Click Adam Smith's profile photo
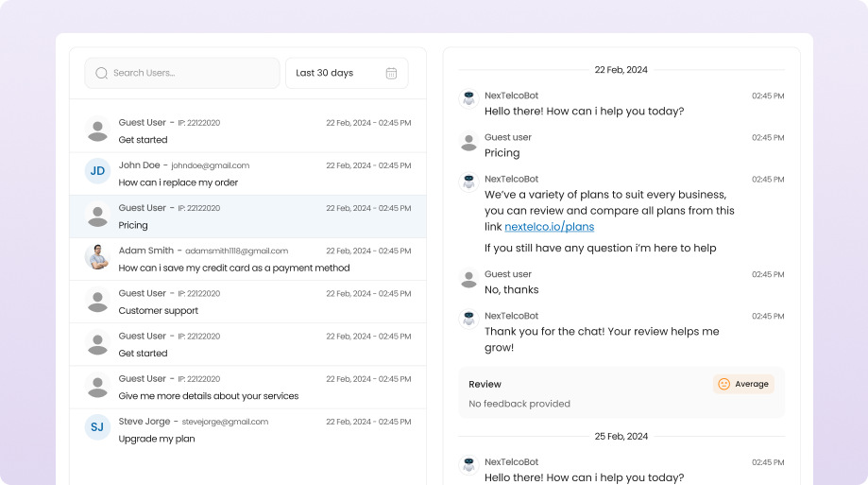Image resolution: width=868 pixels, height=485 pixels. tap(97, 257)
